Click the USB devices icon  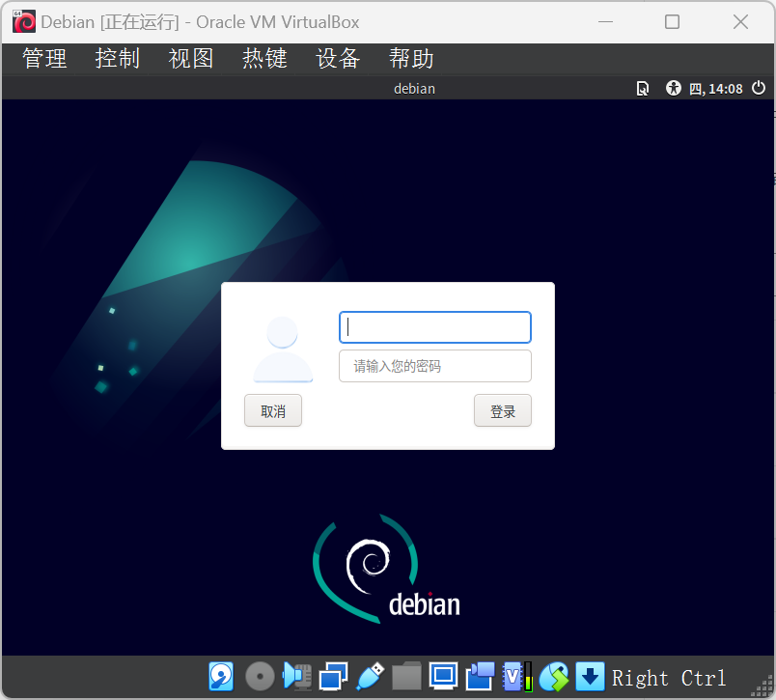(371, 677)
